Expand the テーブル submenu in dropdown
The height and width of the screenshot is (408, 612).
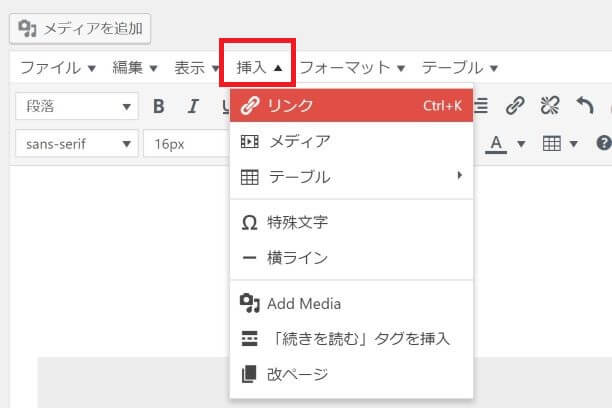coord(352,177)
